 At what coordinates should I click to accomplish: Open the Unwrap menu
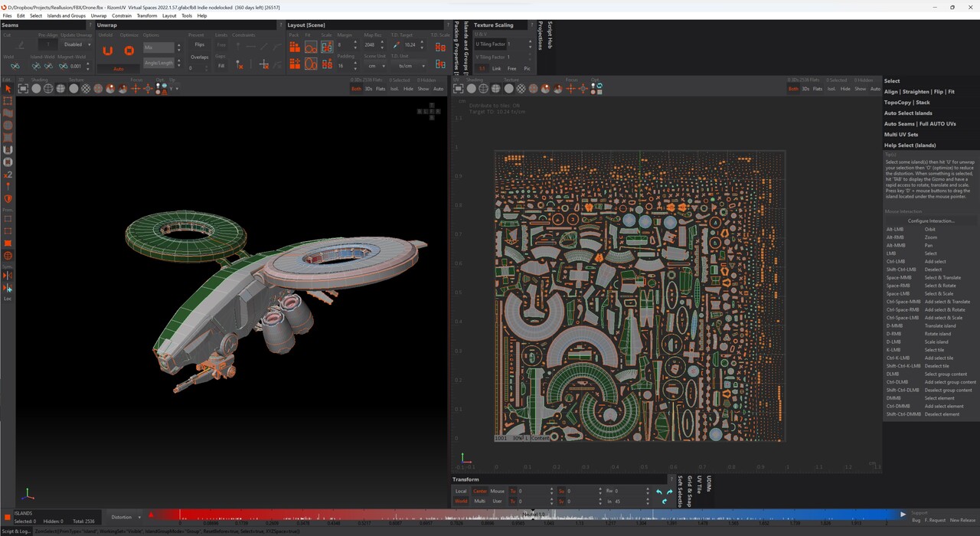point(99,15)
